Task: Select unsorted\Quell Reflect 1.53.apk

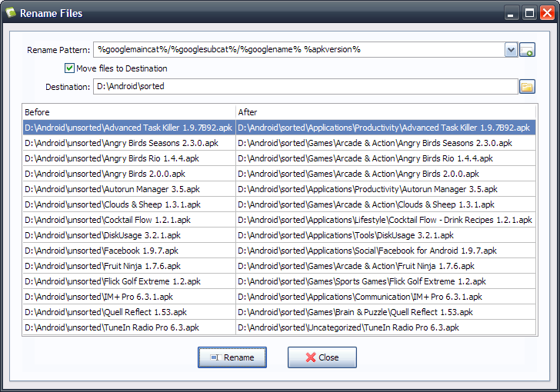Action: (x=129, y=311)
